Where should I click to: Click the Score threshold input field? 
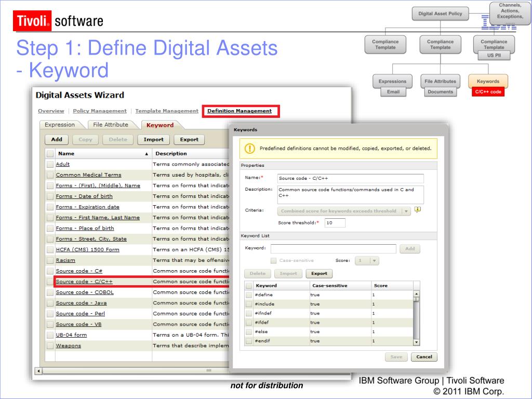tap(335, 223)
